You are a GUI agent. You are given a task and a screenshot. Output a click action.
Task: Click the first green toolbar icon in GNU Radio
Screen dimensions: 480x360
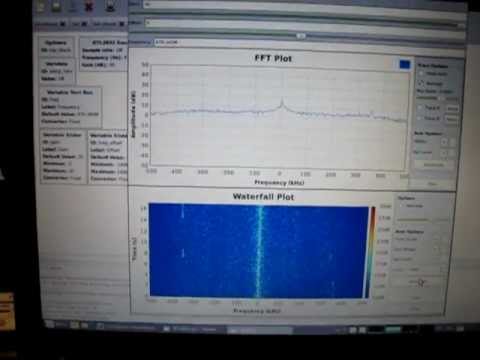pyautogui.click(x=41, y=6)
